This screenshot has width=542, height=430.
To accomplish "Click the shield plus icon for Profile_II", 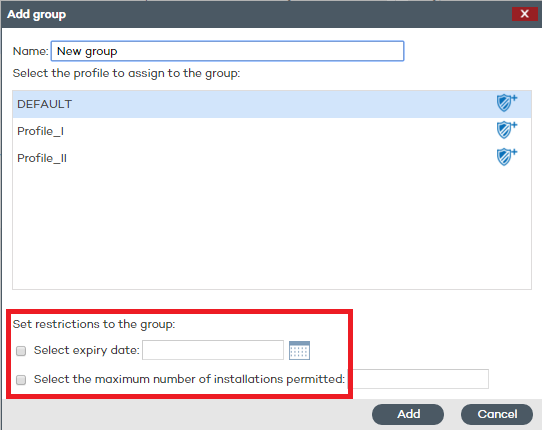I will (507, 157).
